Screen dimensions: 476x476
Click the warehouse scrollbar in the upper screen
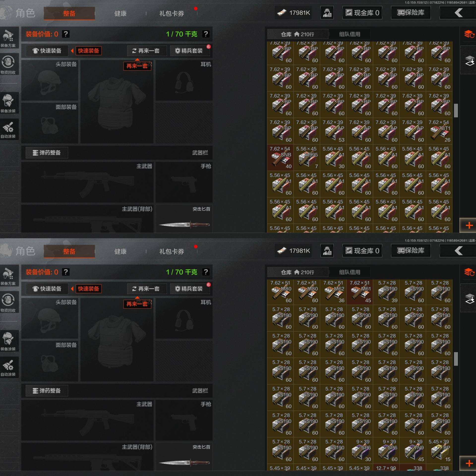coord(456,111)
